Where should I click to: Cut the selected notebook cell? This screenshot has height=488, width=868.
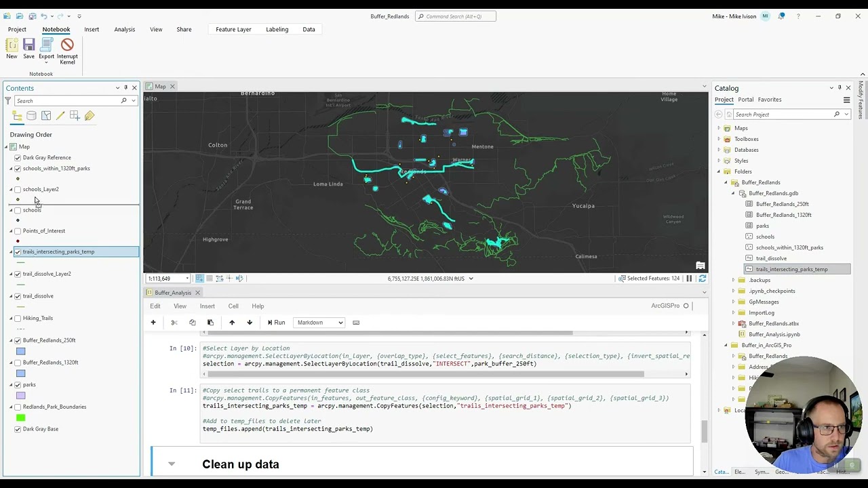click(x=174, y=323)
